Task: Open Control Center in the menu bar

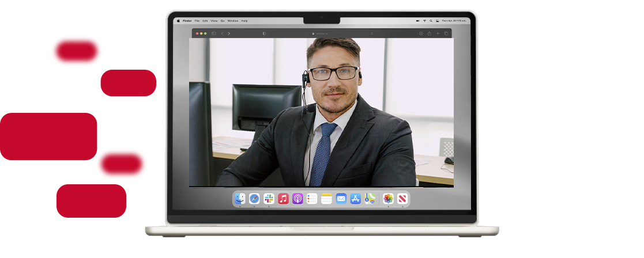Action: point(437,21)
